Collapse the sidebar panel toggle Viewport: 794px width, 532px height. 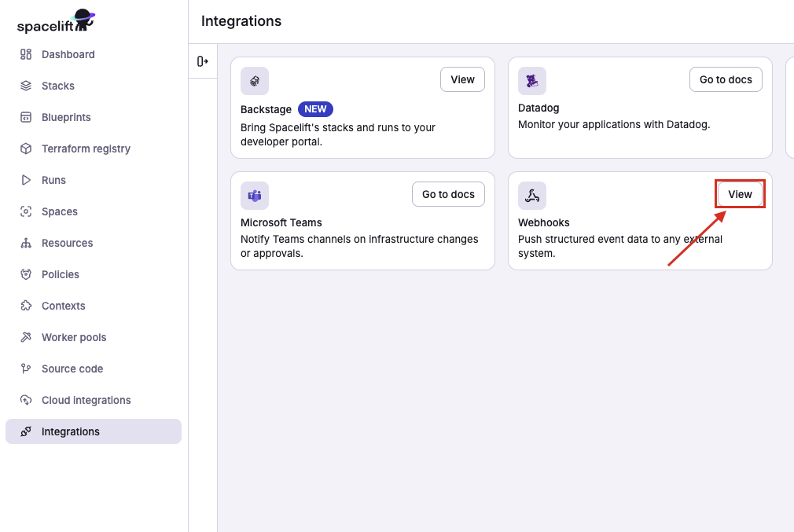pyautogui.click(x=203, y=61)
